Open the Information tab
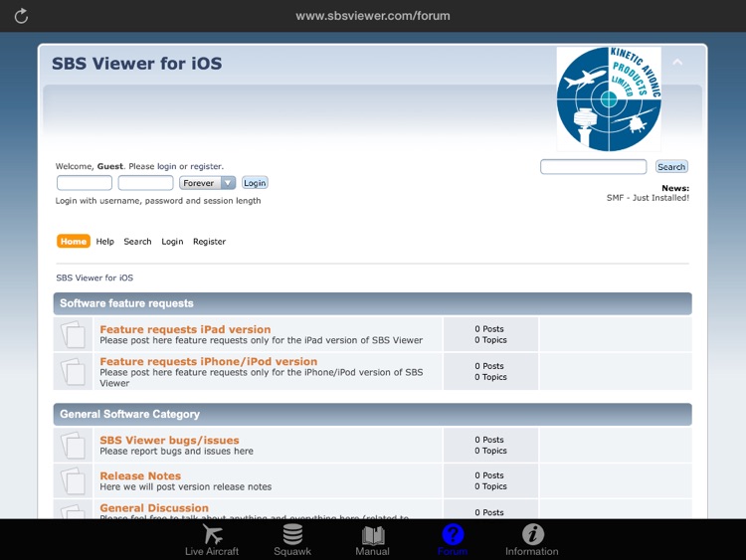This screenshot has width=746, height=560. (x=532, y=540)
